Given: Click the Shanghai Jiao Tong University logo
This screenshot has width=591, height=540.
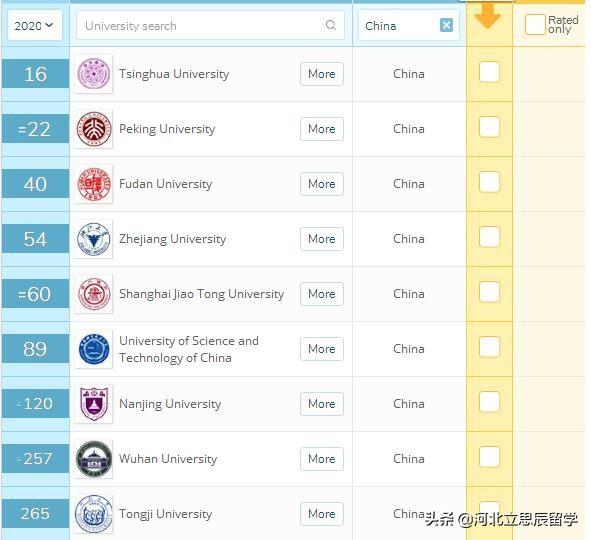Looking at the screenshot, I should pos(94,294).
